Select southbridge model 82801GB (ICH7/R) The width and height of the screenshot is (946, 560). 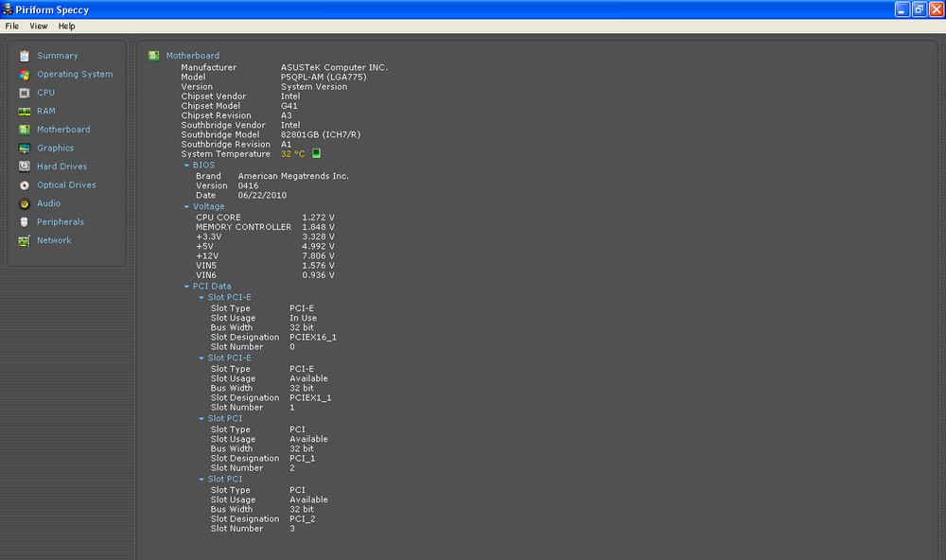pos(321,135)
